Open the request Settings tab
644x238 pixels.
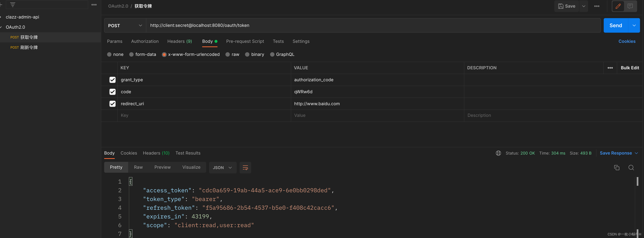[x=301, y=42]
